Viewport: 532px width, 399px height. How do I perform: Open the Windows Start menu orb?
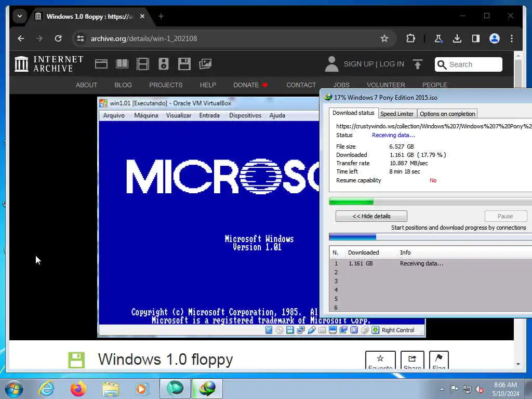click(14, 389)
